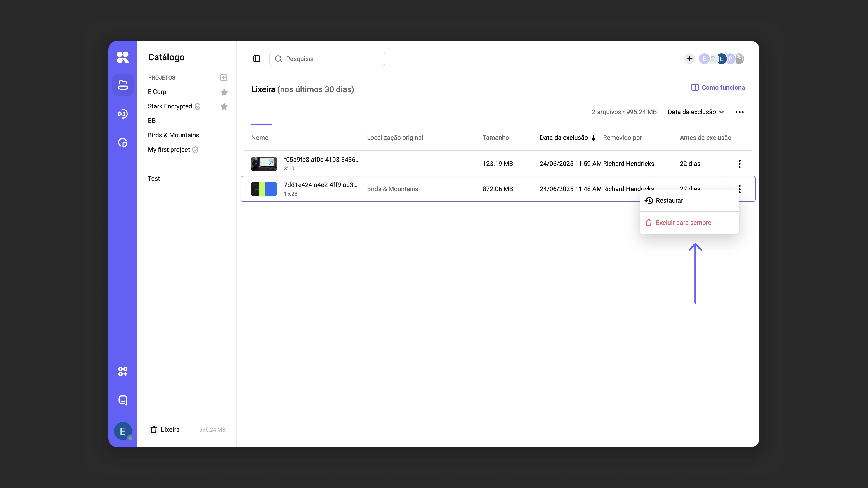Click the plus button to invite members
Viewport: 868px width, 488px height.
click(x=690, y=59)
